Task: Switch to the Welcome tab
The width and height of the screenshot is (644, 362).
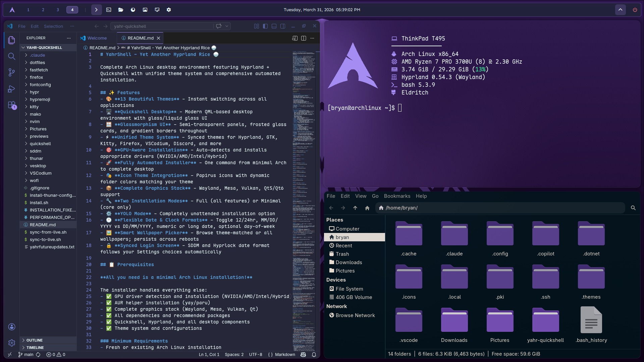Action: pos(97,38)
